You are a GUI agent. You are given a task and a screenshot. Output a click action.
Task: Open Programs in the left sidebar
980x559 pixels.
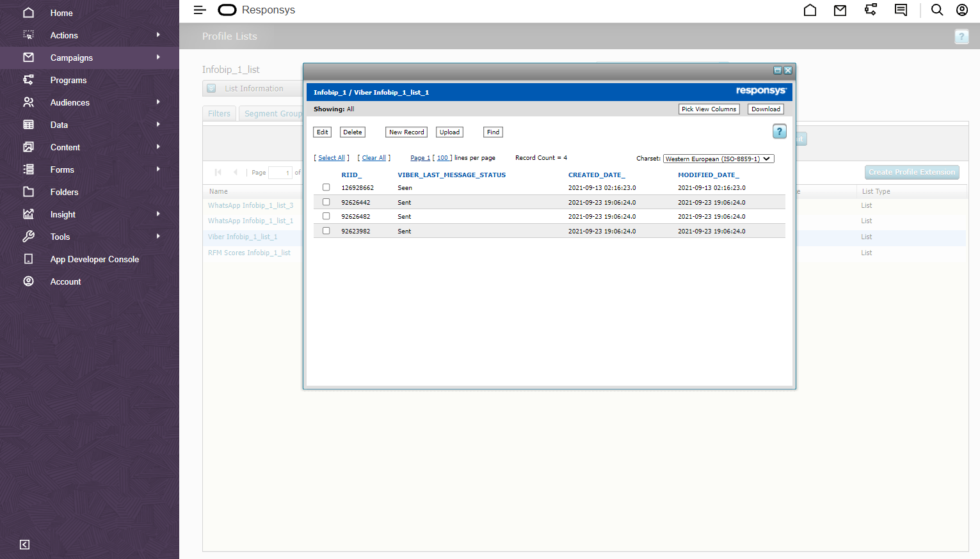point(68,80)
